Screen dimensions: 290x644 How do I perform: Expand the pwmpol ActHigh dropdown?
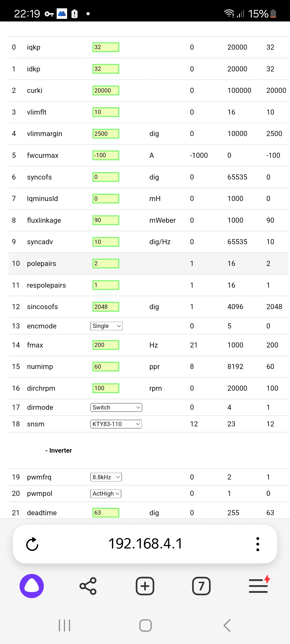[106, 493]
